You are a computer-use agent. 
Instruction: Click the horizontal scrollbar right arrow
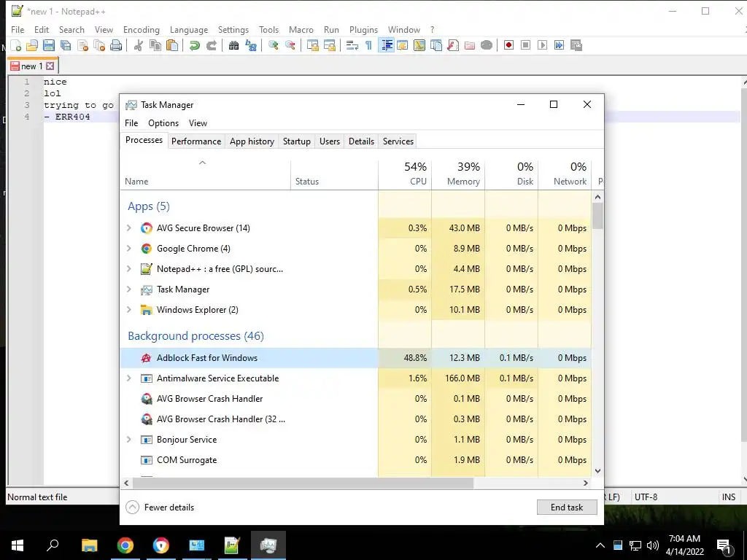coord(586,483)
